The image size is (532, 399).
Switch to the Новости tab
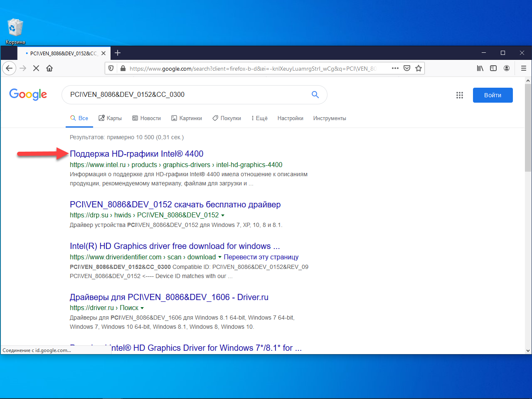pyautogui.click(x=146, y=118)
